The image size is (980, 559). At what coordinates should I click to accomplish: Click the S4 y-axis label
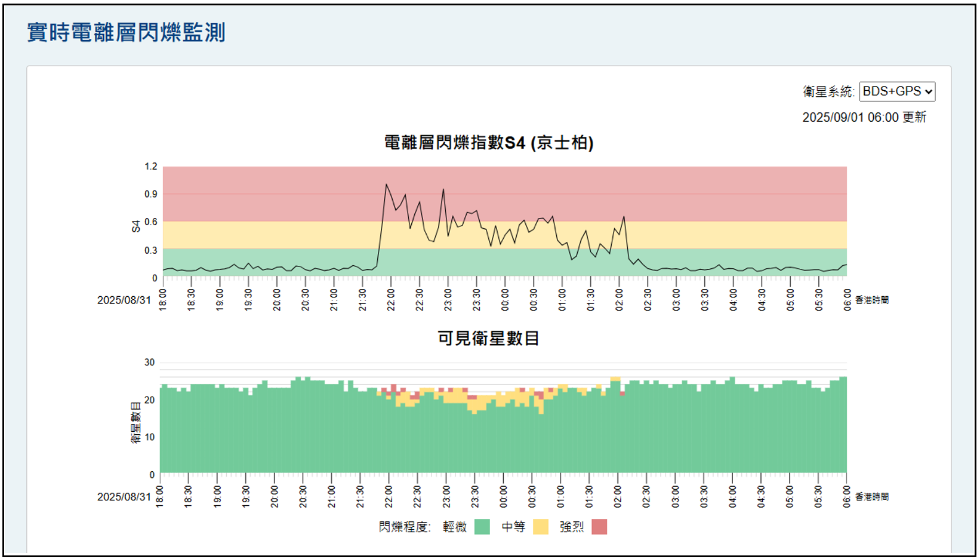(x=136, y=226)
